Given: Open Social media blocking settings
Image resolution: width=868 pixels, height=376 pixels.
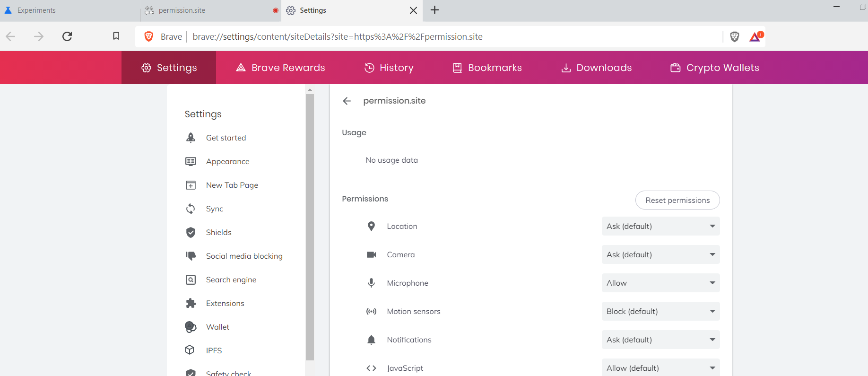Looking at the screenshot, I should click(x=244, y=256).
